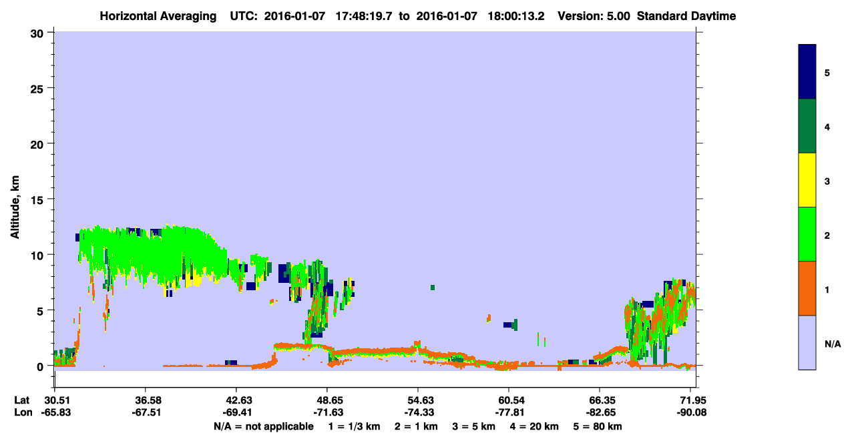Click the dark green color bar segment labeled 4
Viewport: 868px width, 445px height.
click(x=807, y=126)
